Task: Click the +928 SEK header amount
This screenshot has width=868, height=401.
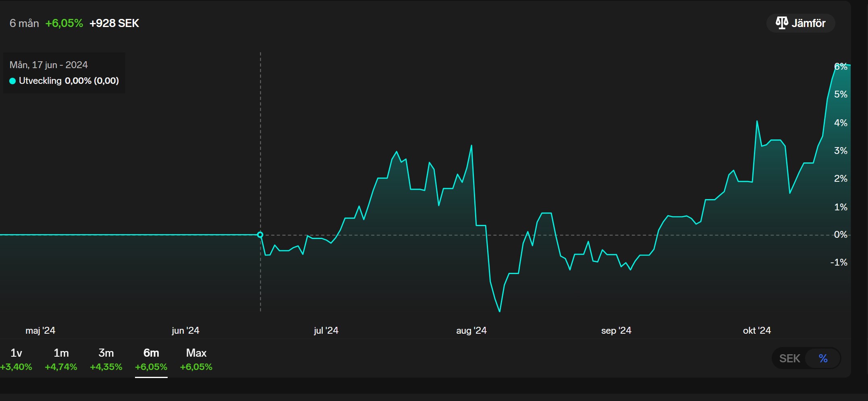Action: [x=114, y=23]
